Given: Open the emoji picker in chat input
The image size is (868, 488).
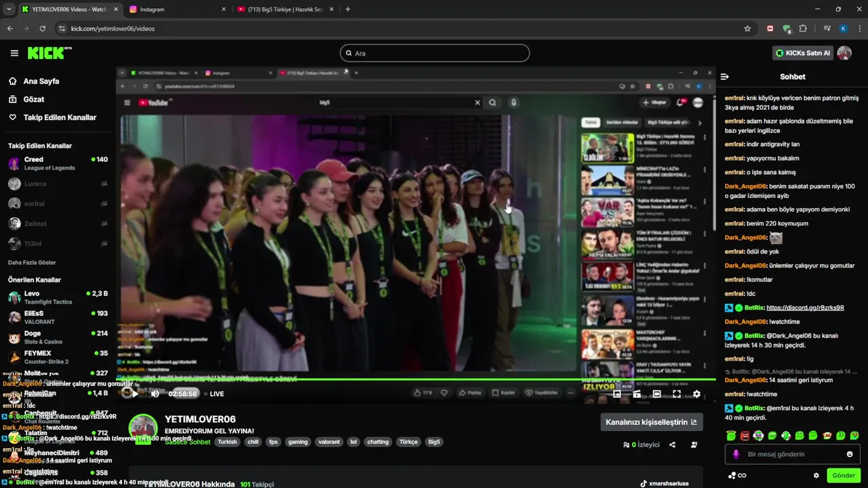Looking at the screenshot, I should pyautogui.click(x=850, y=454).
